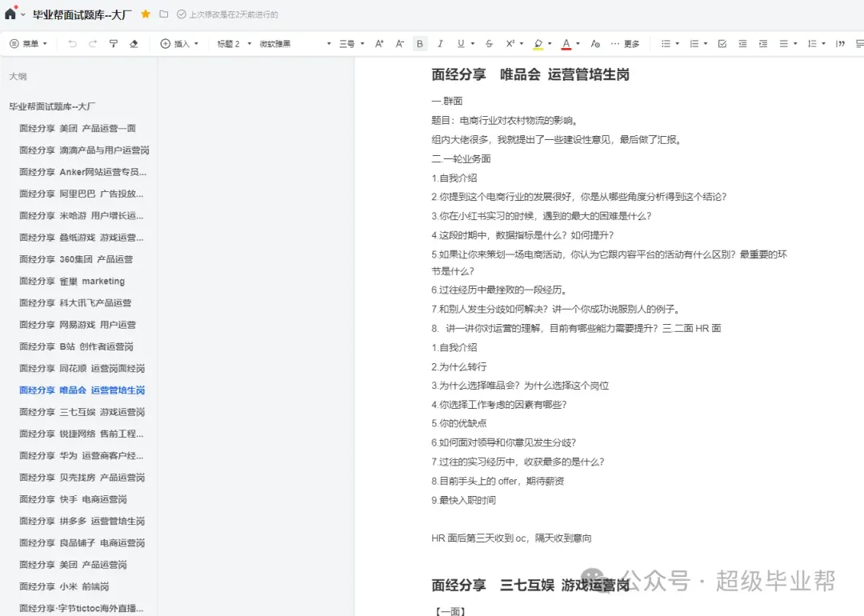Select the 大纲 outline panel header

(x=18, y=77)
